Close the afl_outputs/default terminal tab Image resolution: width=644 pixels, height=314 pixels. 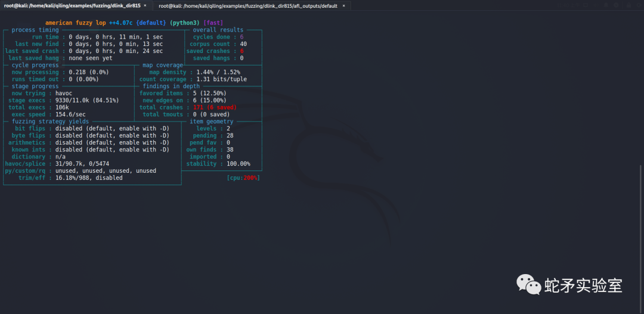[x=344, y=6]
